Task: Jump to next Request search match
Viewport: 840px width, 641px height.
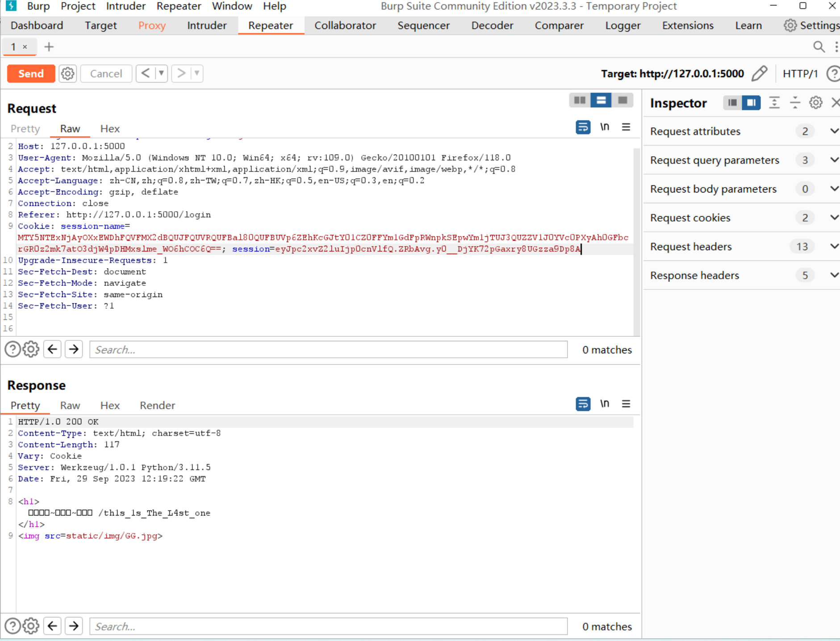Action: [x=74, y=349]
